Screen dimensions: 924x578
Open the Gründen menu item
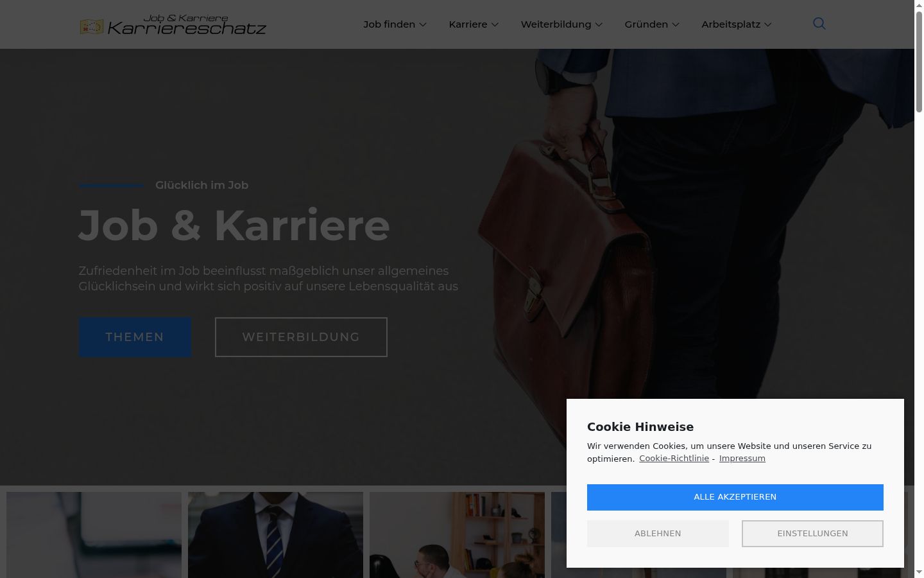tap(646, 24)
